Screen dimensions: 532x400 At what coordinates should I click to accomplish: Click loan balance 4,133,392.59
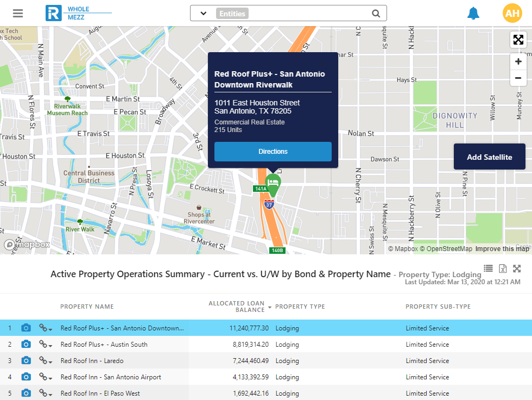[251, 377]
